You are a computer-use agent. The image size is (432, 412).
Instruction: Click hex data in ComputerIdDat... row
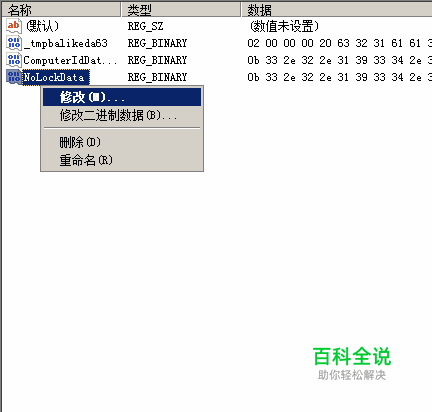(x=340, y=60)
